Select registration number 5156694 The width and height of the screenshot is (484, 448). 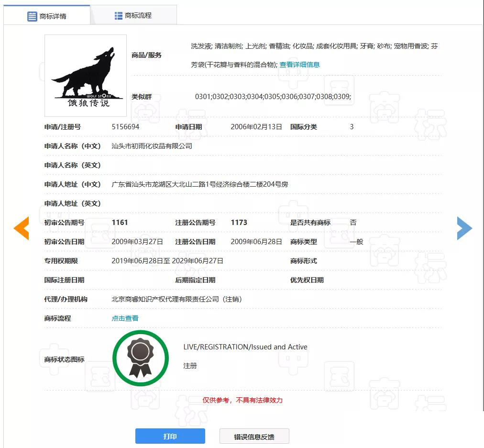(125, 127)
